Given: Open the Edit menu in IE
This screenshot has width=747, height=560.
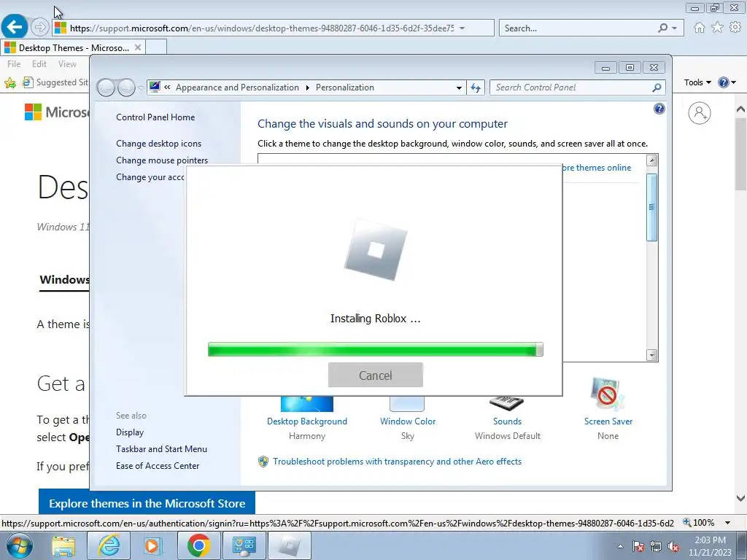Looking at the screenshot, I should coord(39,64).
